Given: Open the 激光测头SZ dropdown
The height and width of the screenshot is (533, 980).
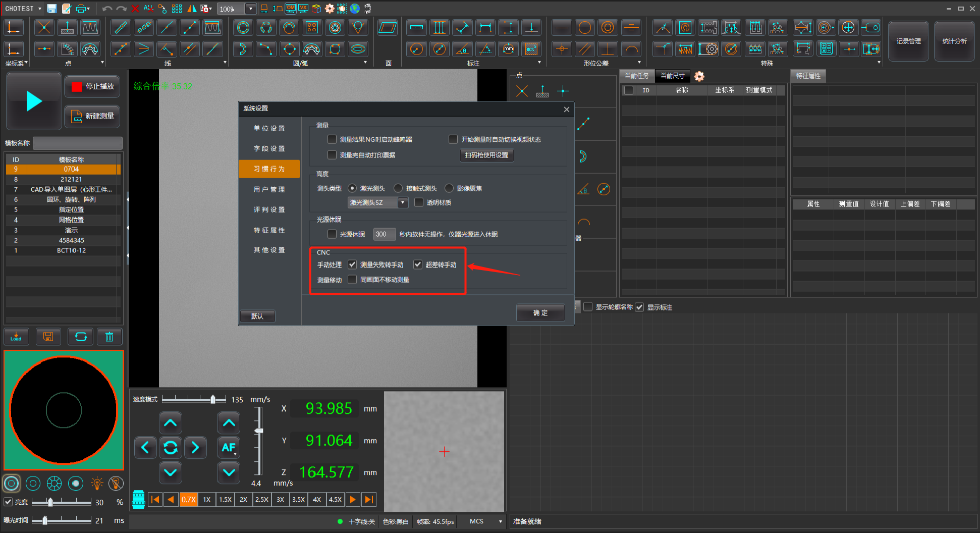Looking at the screenshot, I should click(402, 202).
